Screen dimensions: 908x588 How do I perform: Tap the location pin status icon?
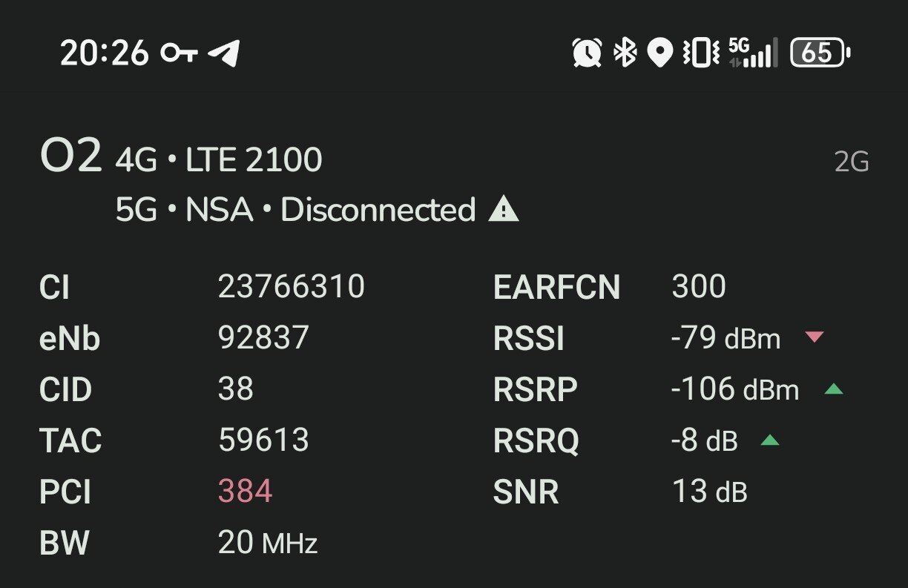(x=659, y=53)
